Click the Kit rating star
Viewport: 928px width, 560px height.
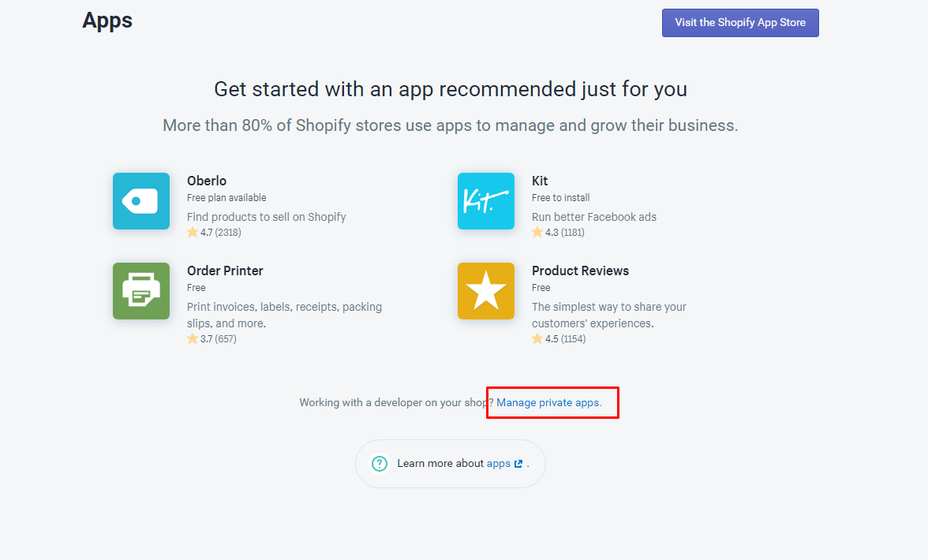tap(537, 233)
